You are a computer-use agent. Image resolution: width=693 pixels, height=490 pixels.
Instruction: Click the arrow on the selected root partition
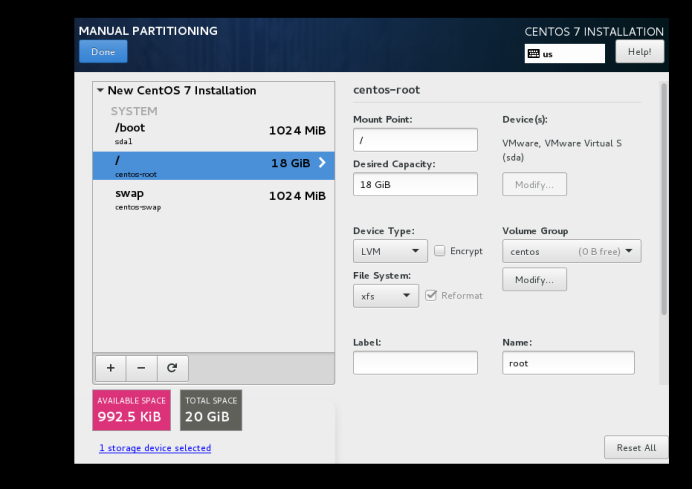pyautogui.click(x=322, y=163)
